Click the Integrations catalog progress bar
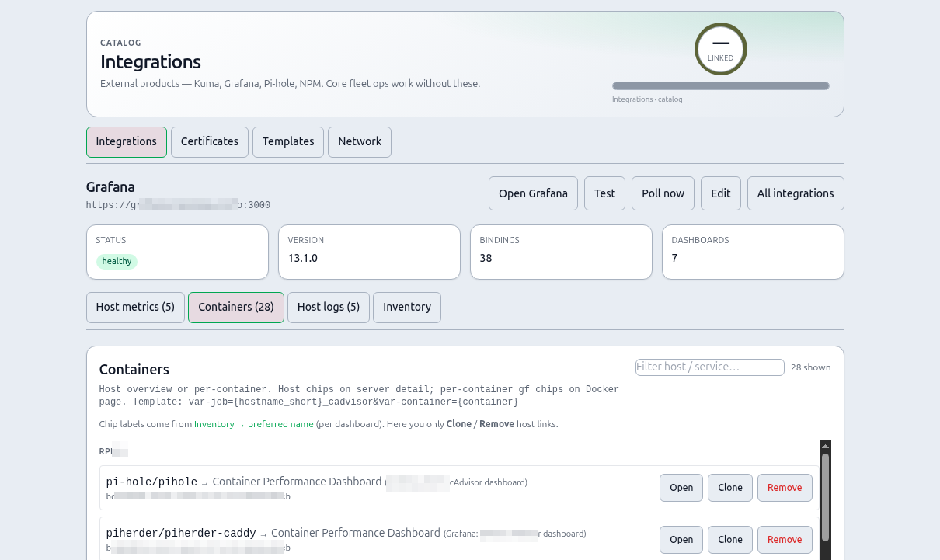Image resolution: width=940 pixels, height=560 pixels. (x=721, y=86)
